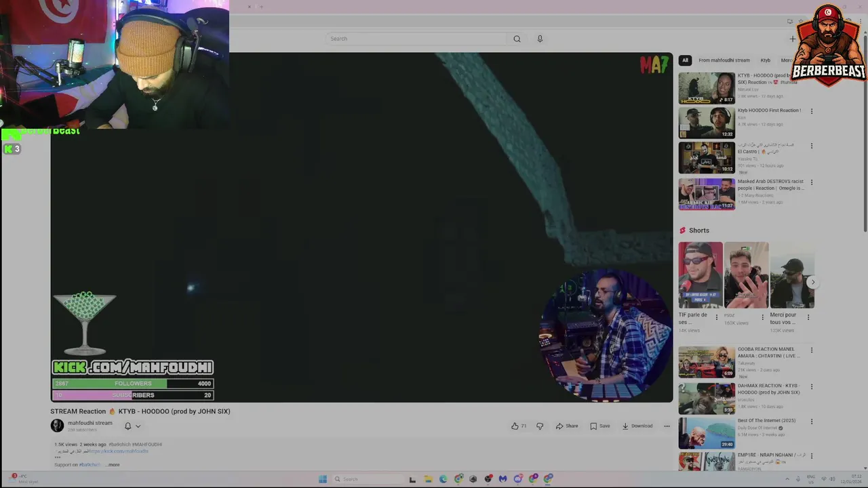Save the video to a playlist
Image resolution: width=868 pixels, height=488 pixels.
(600, 426)
